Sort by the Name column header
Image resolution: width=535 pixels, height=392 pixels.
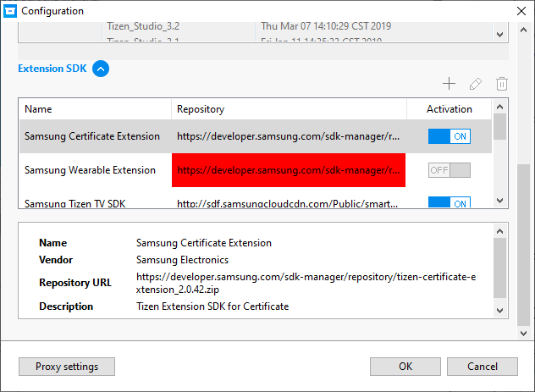(x=94, y=109)
